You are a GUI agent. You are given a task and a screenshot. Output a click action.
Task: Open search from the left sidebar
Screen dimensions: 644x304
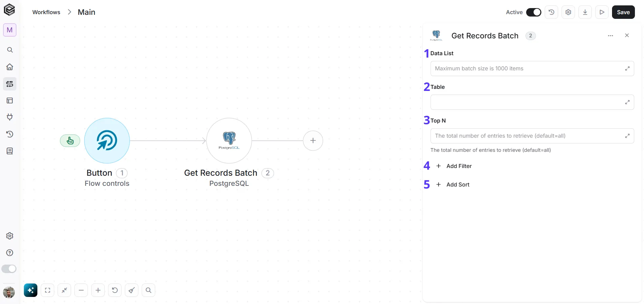10,50
